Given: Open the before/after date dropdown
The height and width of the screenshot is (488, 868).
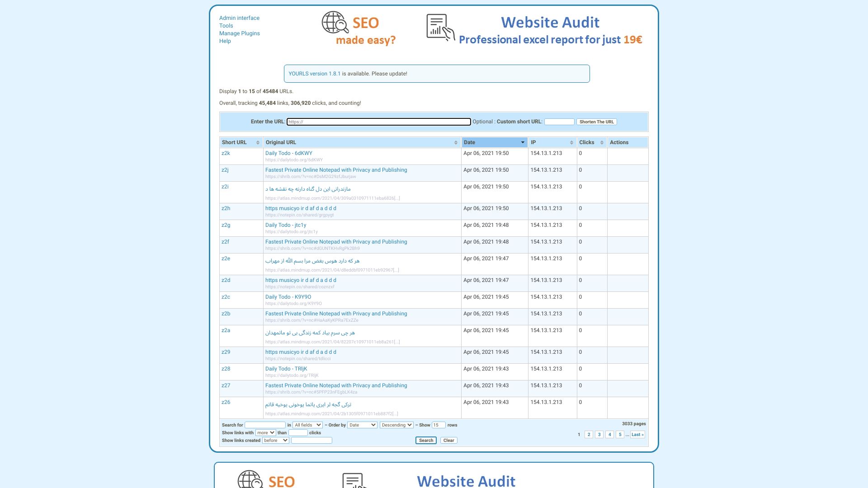Looking at the screenshot, I should click(275, 441).
